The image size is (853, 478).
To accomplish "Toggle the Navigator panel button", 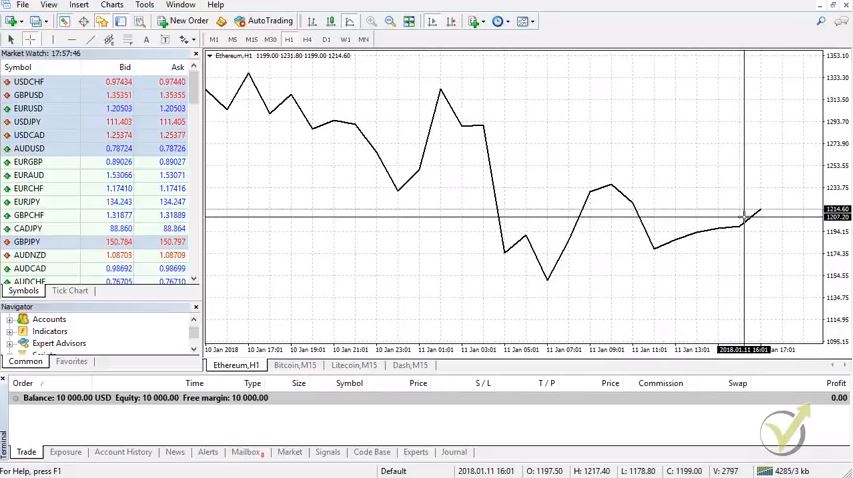I will tap(102, 21).
